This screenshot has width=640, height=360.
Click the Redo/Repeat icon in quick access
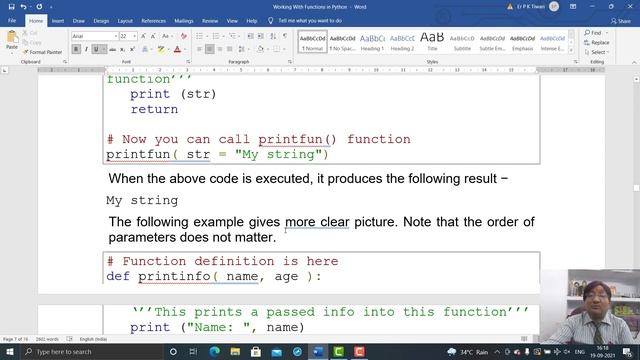pos(39,7)
